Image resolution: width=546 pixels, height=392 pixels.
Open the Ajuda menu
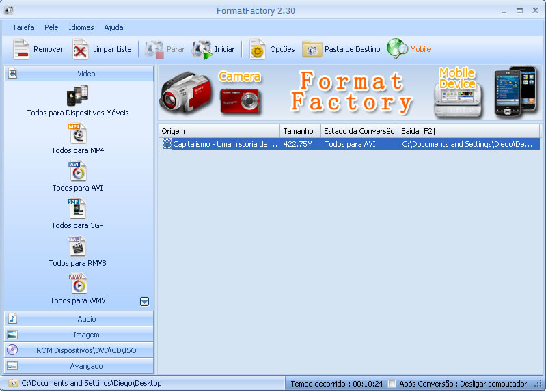click(113, 27)
